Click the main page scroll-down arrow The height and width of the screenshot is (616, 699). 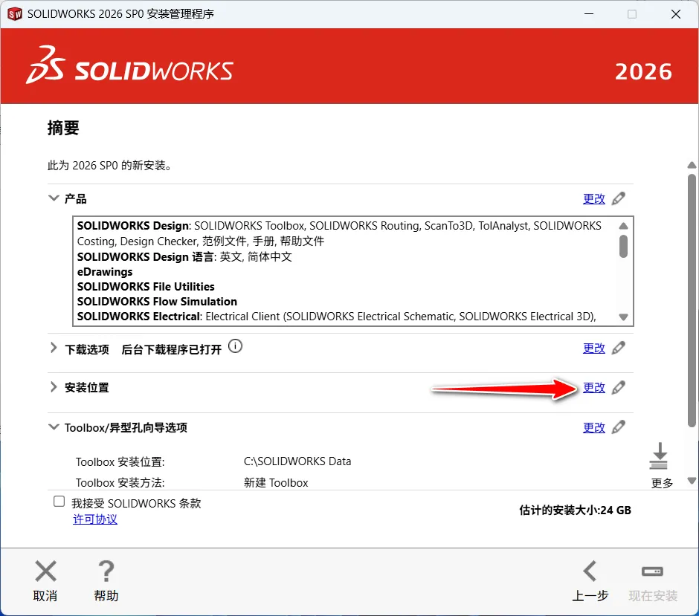pos(692,481)
